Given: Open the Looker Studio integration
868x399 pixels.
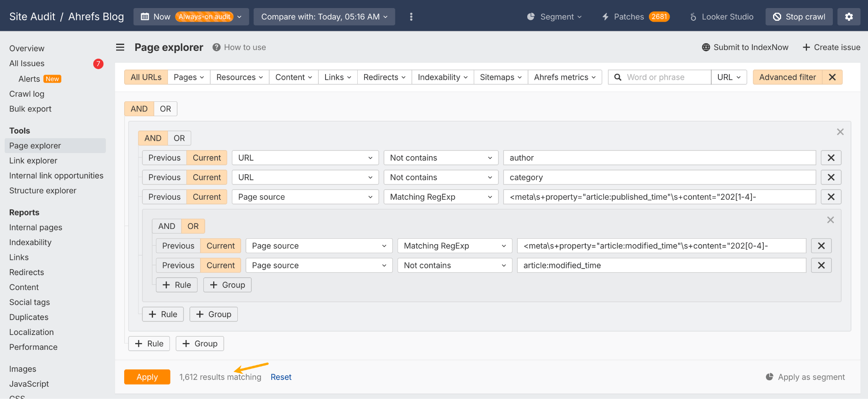Looking at the screenshot, I should point(693,17).
